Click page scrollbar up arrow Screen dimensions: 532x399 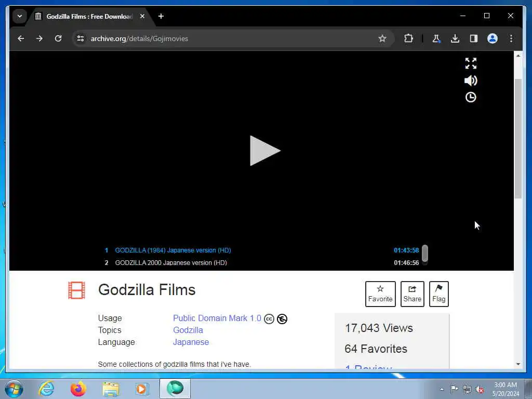pyautogui.click(x=518, y=56)
